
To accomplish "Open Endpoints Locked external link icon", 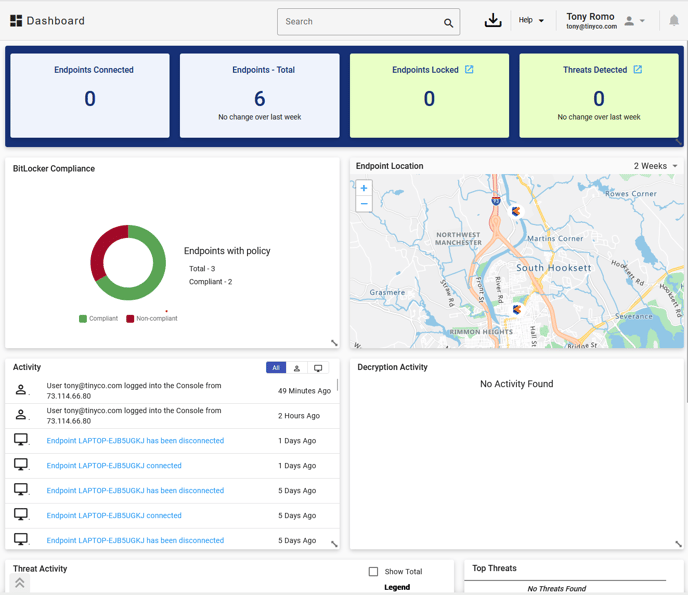I will coord(469,70).
